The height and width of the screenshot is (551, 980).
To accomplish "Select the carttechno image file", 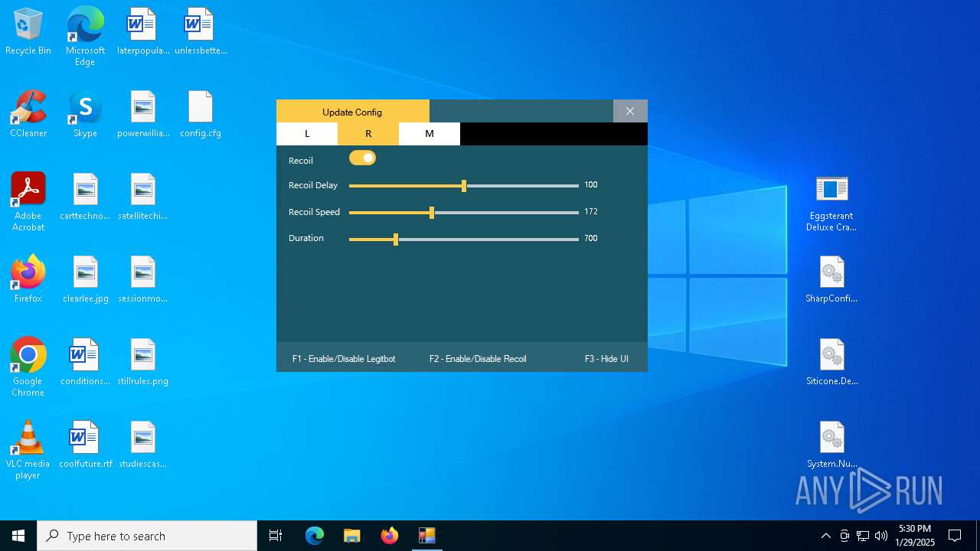I will pos(85,197).
